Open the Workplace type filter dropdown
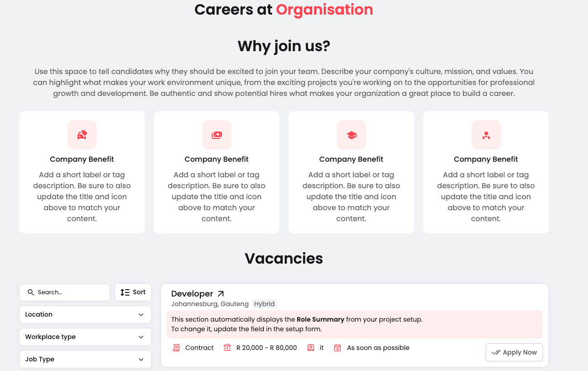The width and height of the screenshot is (588, 371). (x=85, y=337)
